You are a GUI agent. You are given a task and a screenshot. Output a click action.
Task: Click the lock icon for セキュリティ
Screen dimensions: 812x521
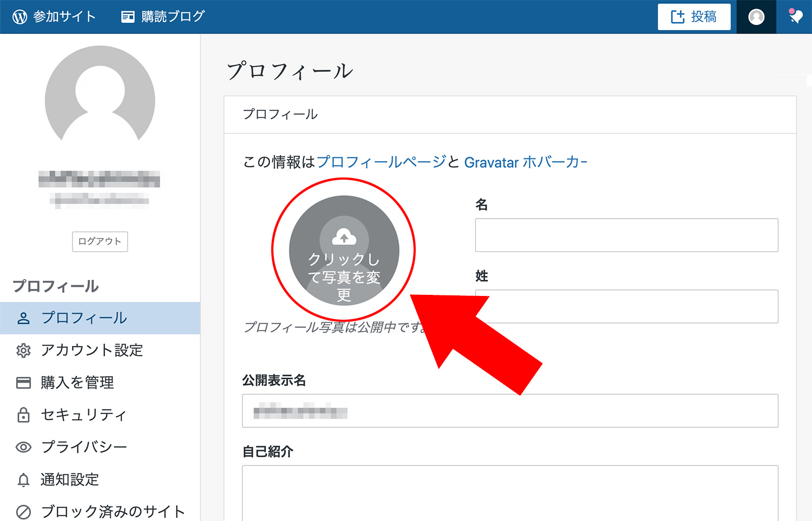(x=23, y=415)
